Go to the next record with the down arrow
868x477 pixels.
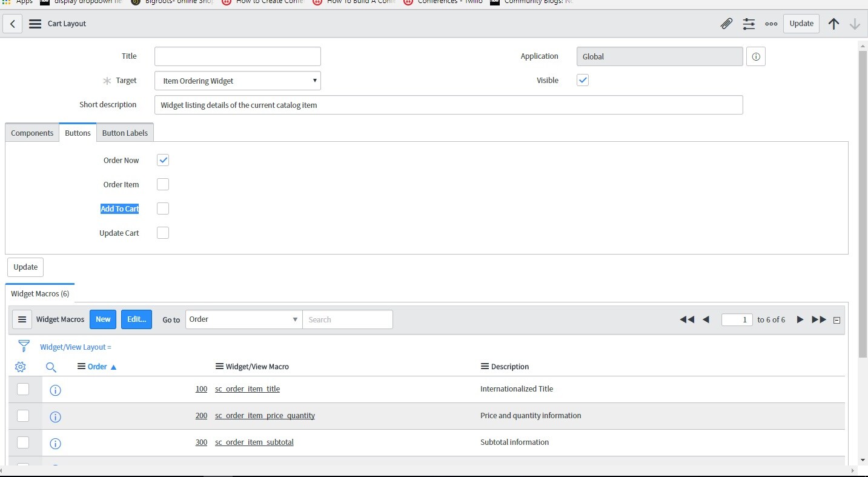pos(855,24)
